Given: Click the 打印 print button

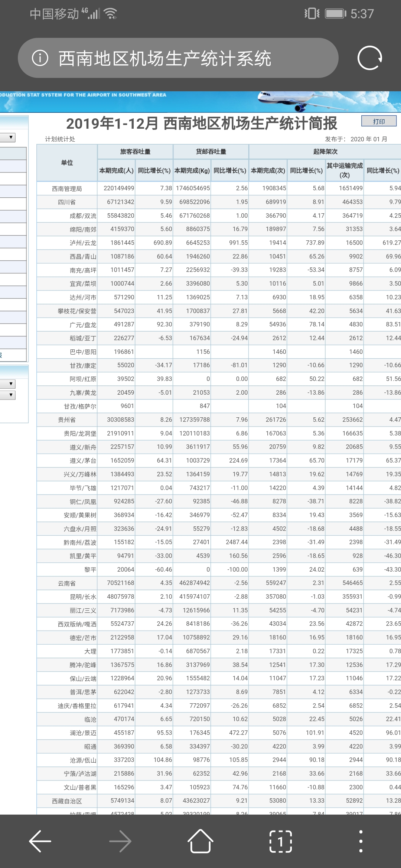Looking at the screenshot, I should 379,121.
